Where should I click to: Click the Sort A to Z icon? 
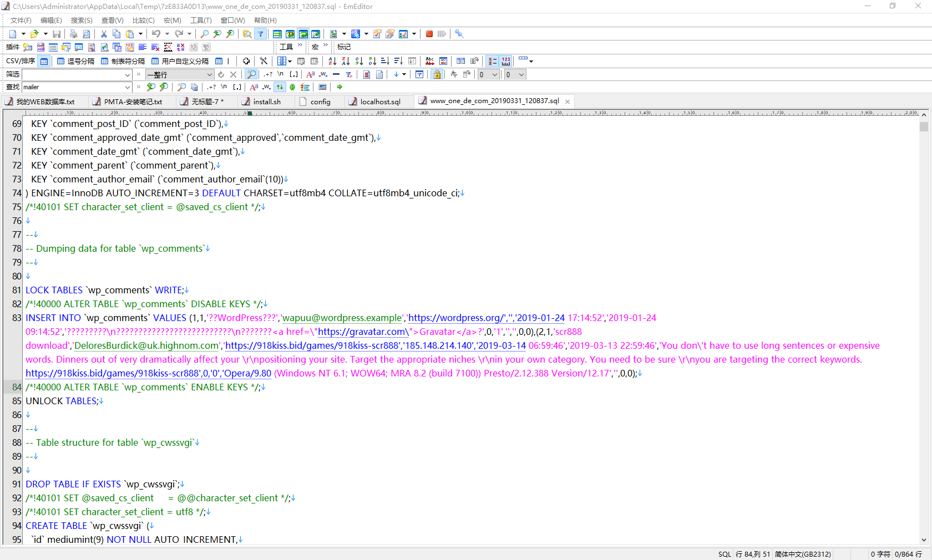(332, 61)
